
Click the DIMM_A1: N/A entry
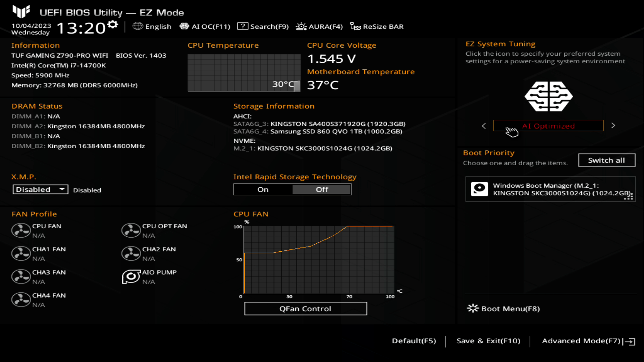36,116
